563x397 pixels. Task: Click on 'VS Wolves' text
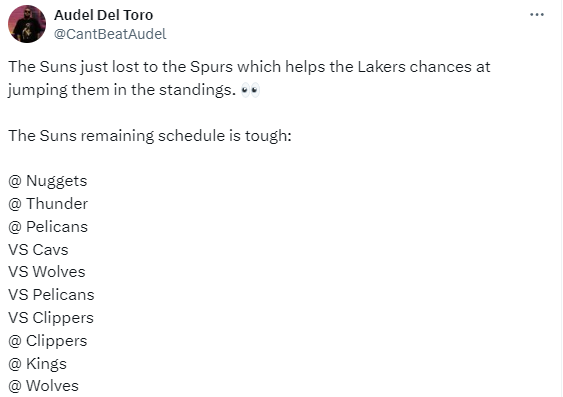point(47,272)
